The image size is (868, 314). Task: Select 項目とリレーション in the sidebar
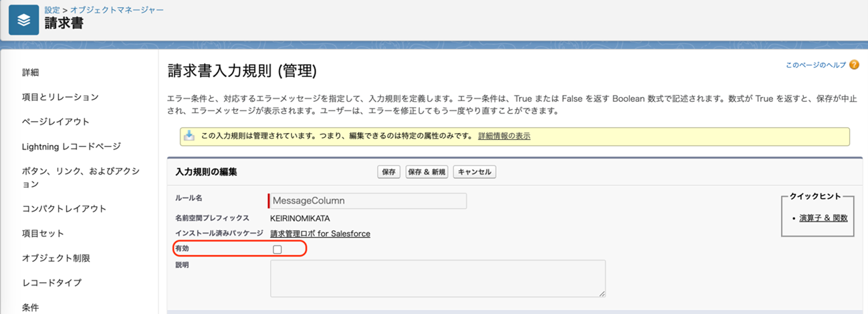click(60, 97)
